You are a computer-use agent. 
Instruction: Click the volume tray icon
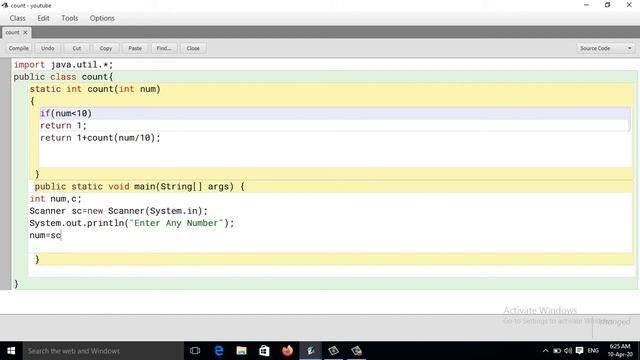point(568,351)
